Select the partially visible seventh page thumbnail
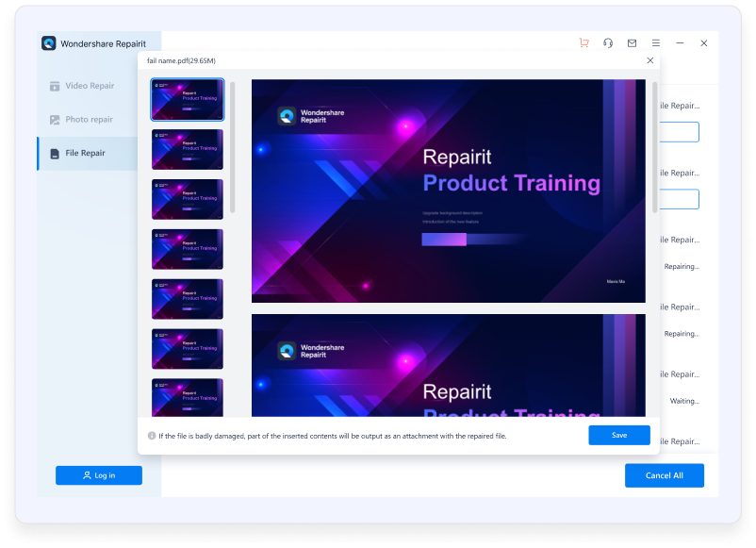The image size is (756, 548). [188, 397]
